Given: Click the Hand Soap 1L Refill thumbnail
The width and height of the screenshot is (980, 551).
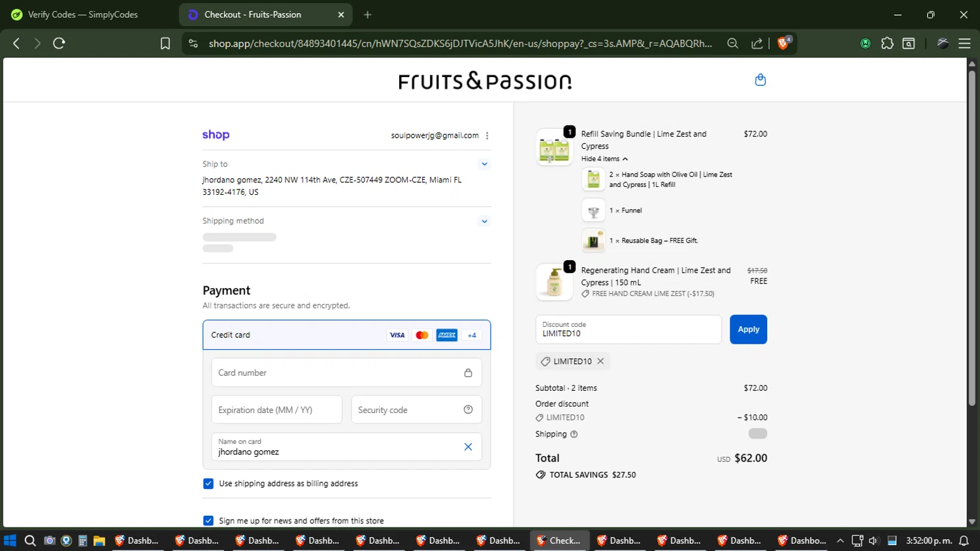Looking at the screenshot, I should (x=593, y=179).
